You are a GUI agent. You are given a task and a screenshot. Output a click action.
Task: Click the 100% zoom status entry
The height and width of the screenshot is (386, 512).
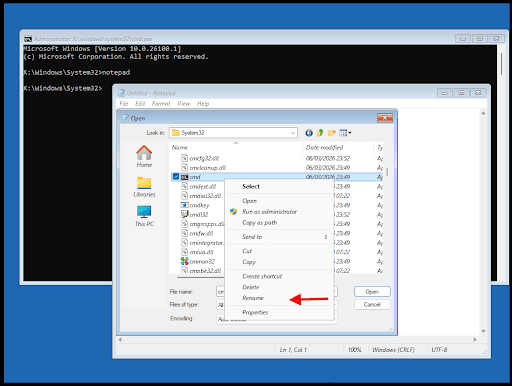pyautogui.click(x=355, y=350)
